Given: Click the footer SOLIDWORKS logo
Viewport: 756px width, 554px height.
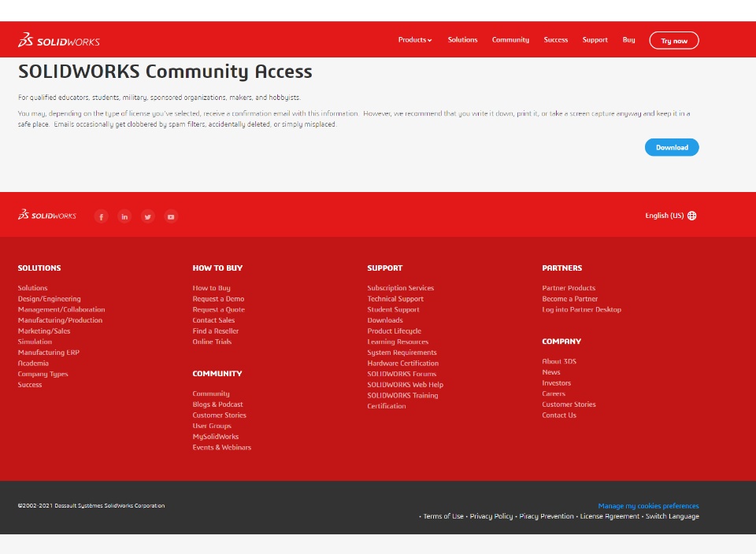Looking at the screenshot, I should pos(46,215).
